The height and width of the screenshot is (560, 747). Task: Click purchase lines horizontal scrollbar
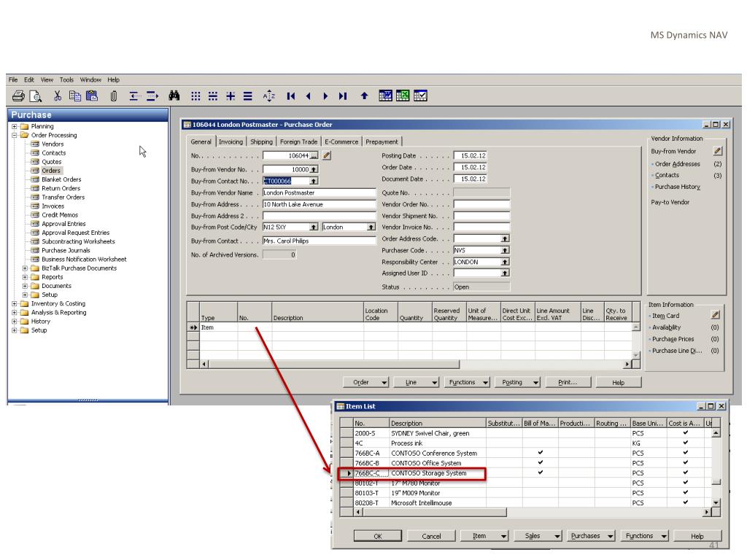point(417,365)
